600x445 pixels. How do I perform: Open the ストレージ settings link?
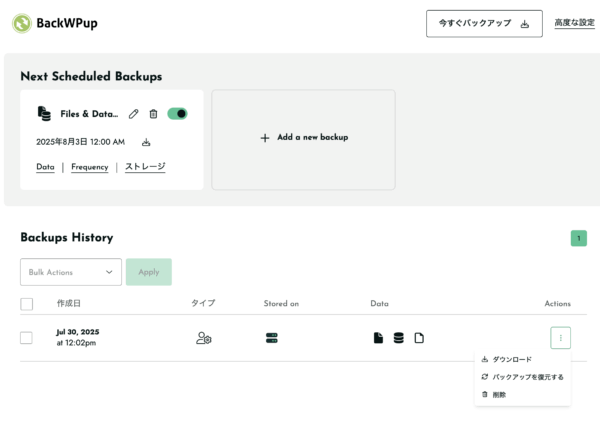click(145, 167)
